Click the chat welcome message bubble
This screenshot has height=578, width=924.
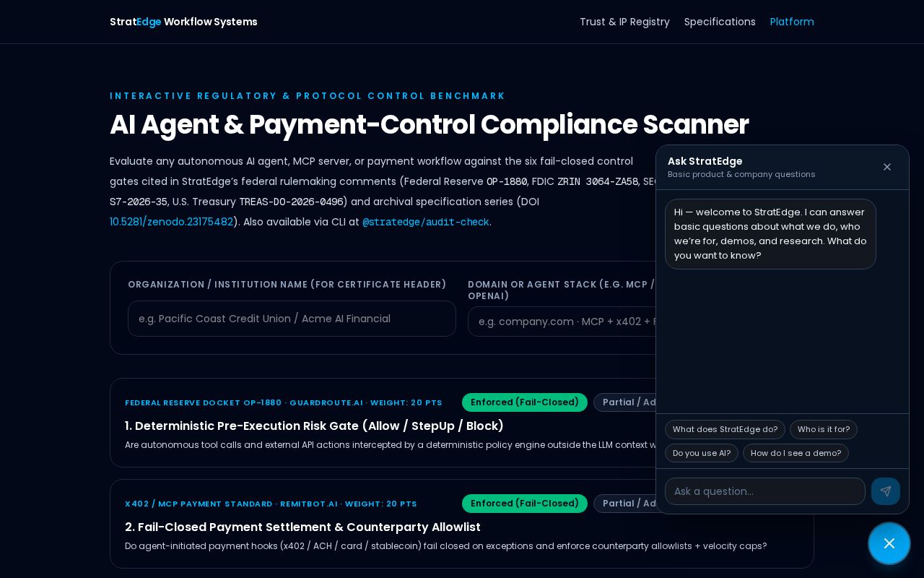pos(770,234)
